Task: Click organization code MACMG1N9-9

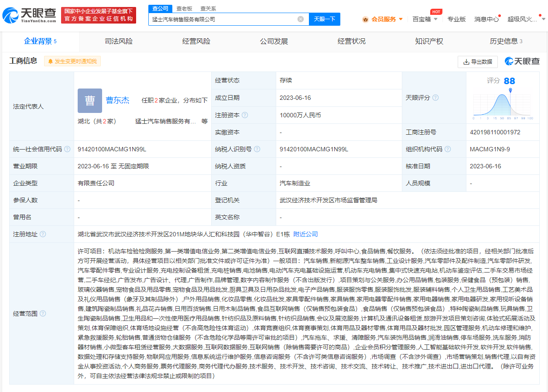Action: (x=490, y=149)
